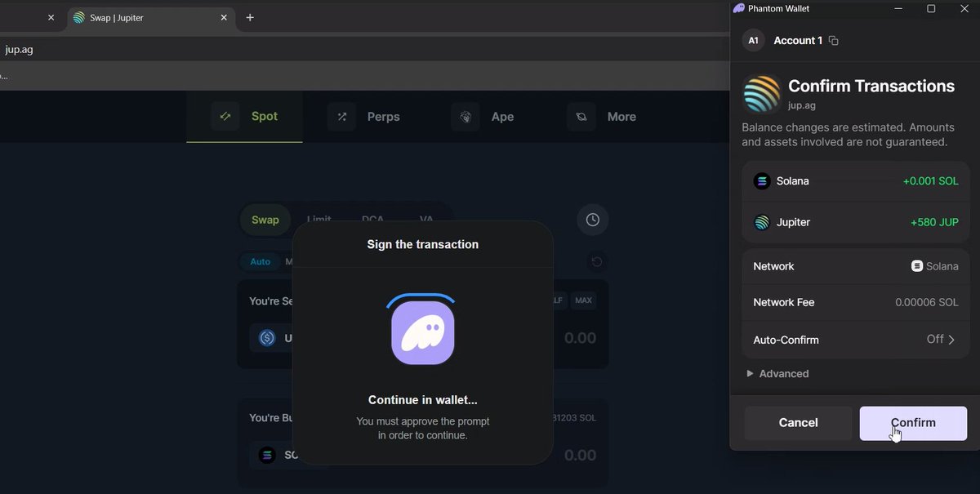Close the first browser tab
The width and height of the screenshot is (980, 494).
51,17
